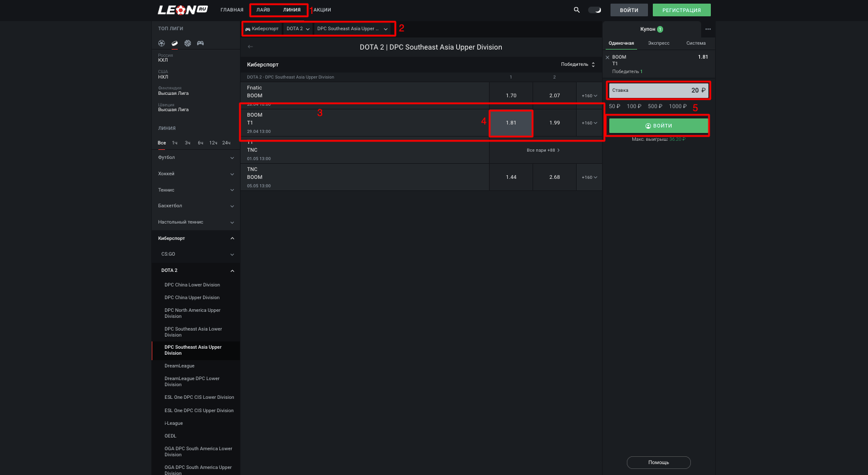The height and width of the screenshot is (475, 868).
Task: Collapse the DOTA 2 sidebar subsection
Action: pyautogui.click(x=196, y=270)
